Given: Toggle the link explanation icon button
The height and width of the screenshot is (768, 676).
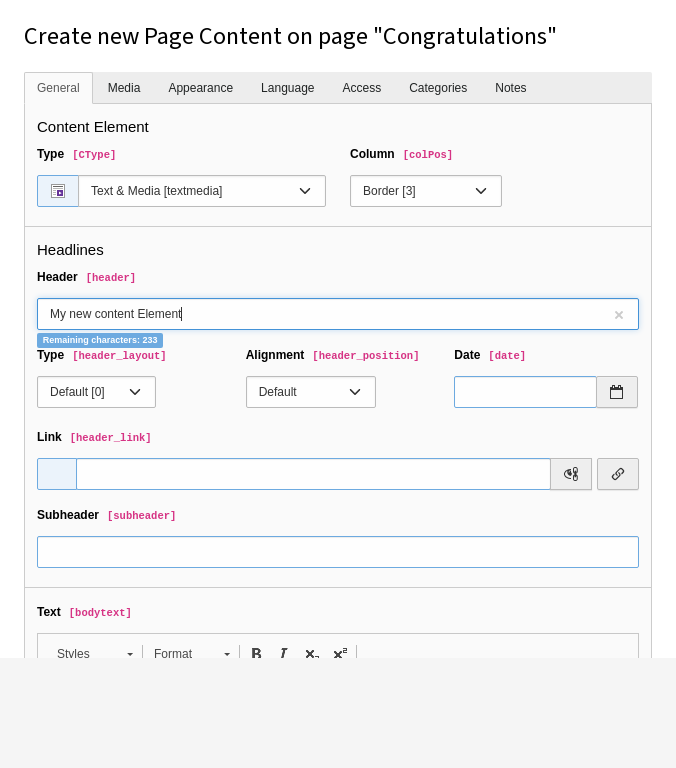Looking at the screenshot, I should click(x=571, y=474).
